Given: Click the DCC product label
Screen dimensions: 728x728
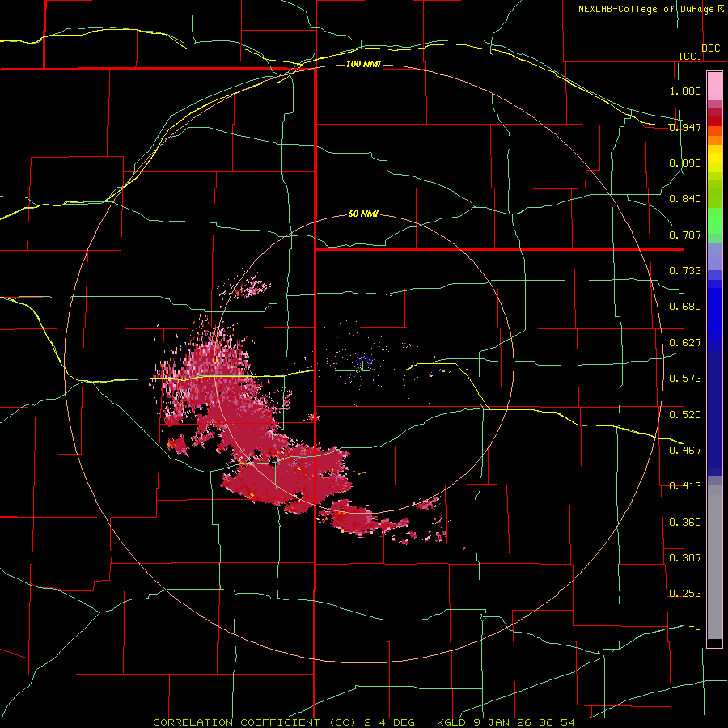Looking at the screenshot, I should pos(711,49).
